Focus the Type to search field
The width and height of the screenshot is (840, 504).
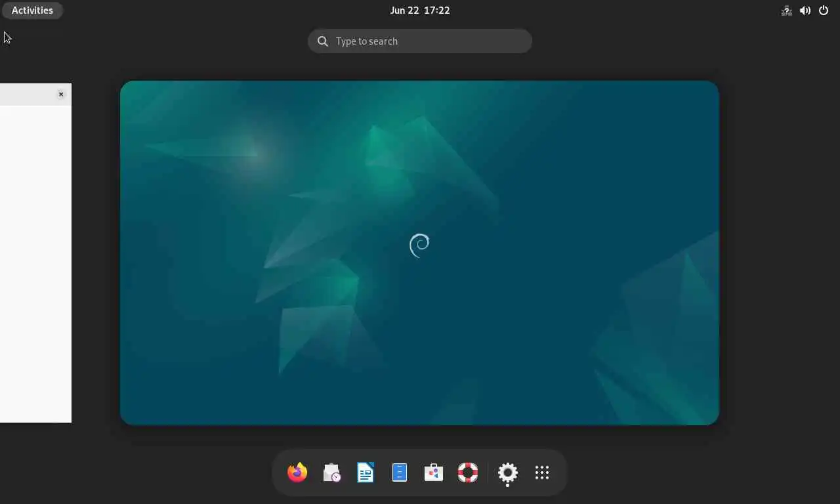click(420, 41)
